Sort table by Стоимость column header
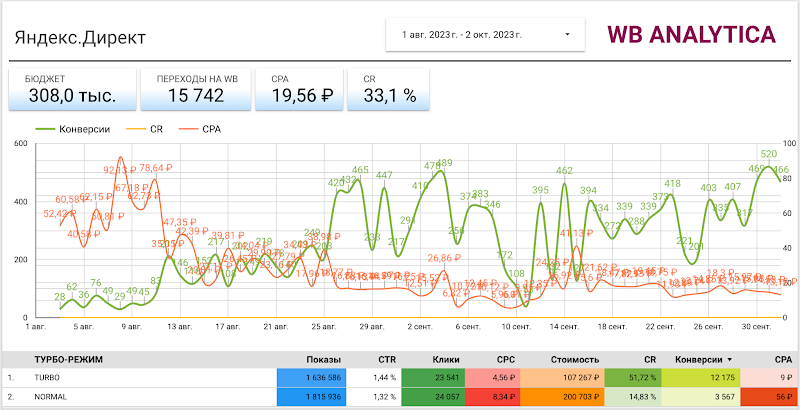The width and height of the screenshot is (800, 410). coord(576,359)
